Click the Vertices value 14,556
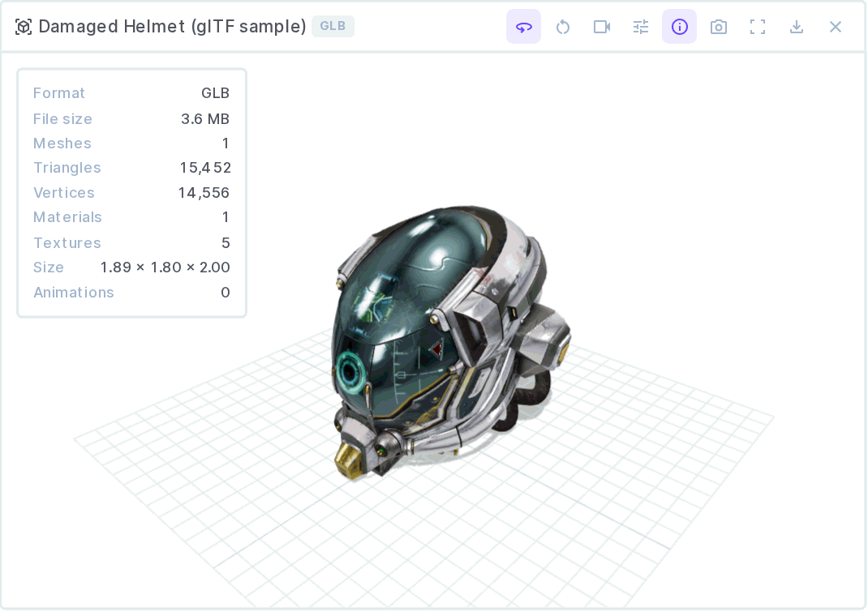Screen dimensions: 868x612 pyautogui.click(x=204, y=193)
